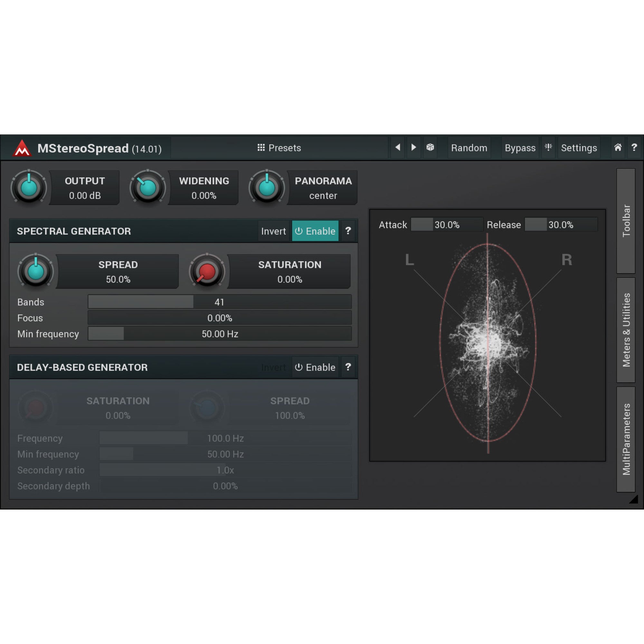Click the Spread 50.0% value field

pyautogui.click(x=118, y=271)
